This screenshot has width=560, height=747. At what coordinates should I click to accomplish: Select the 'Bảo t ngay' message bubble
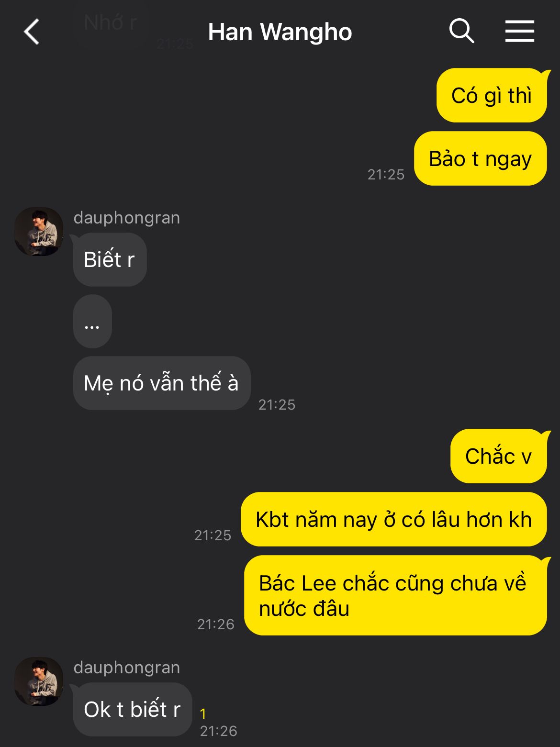coord(480,158)
